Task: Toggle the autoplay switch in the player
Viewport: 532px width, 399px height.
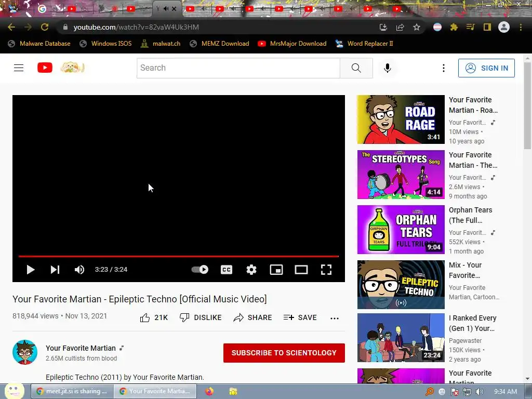Action: [x=200, y=270]
